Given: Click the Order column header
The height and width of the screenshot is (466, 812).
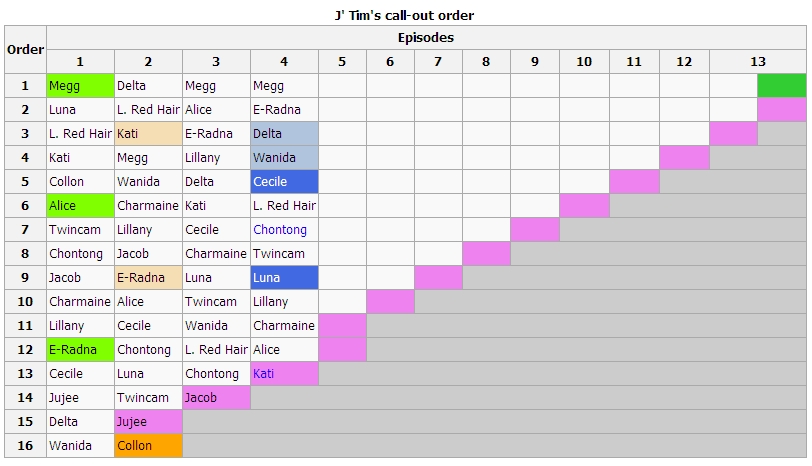Looking at the screenshot, I should click(x=25, y=49).
